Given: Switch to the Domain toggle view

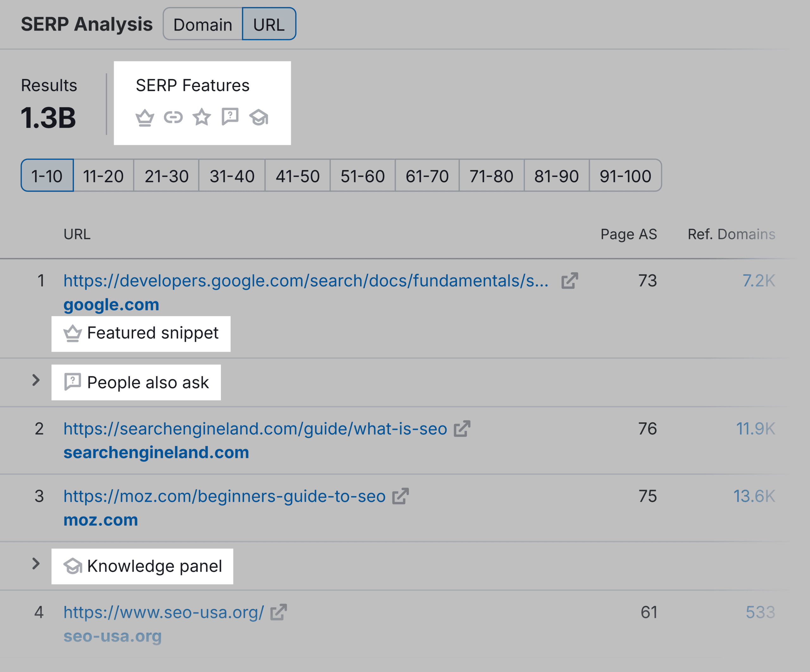Looking at the screenshot, I should tap(202, 24).
